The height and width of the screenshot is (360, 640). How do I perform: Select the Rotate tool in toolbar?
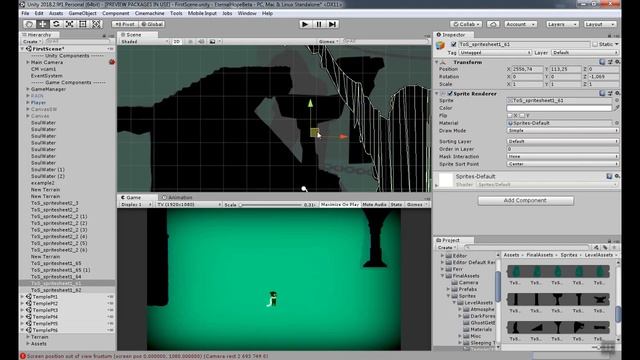56,24
